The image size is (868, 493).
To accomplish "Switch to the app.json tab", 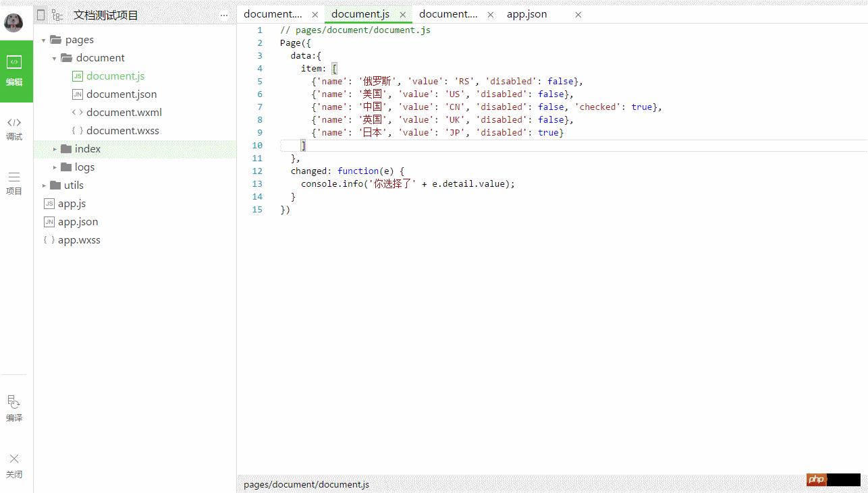I will (x=526, y=14).
